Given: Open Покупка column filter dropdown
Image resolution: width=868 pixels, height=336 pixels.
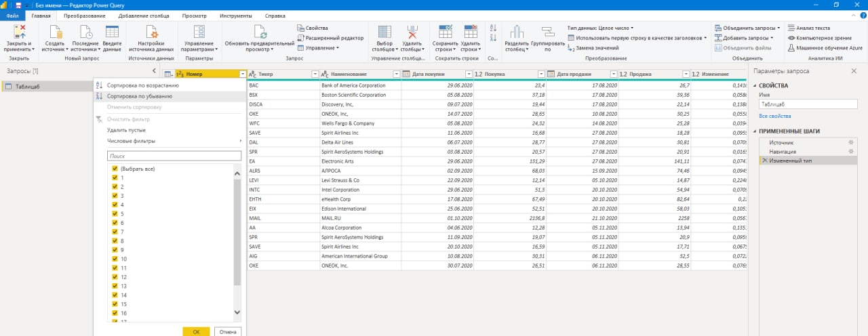Looking at the screenshot, I should [541, 74].
